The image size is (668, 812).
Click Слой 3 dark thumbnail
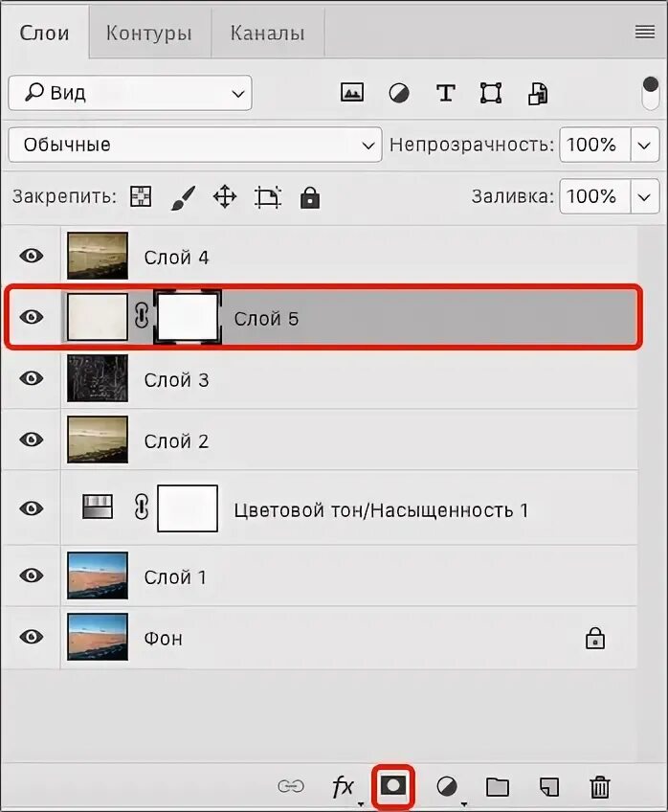(x=98, y=378)
